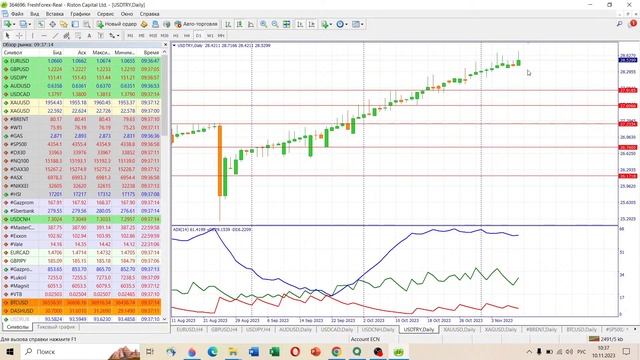640x360 pixels.
Task: Open the Графики menu
Action: pyautogui.click(x=80, y=14)
